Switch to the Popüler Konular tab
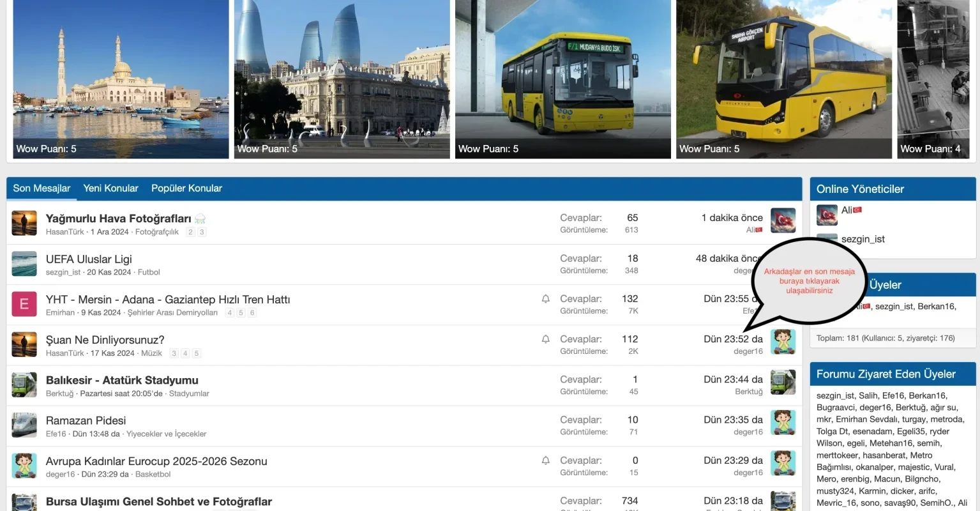Image resolution: width=980 pixels, height=511 pixels. (x=186, y=188)
